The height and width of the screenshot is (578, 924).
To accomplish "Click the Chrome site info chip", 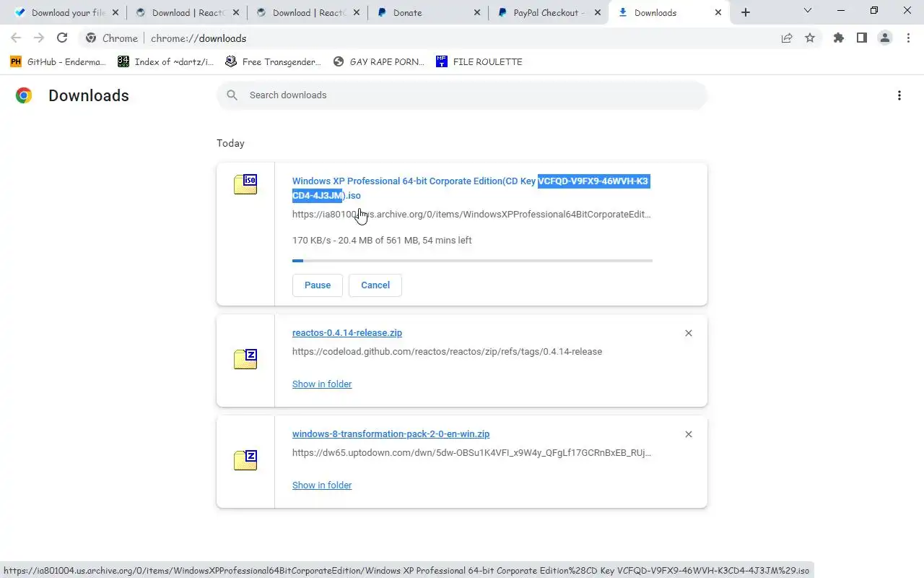I will tap(112, 38).
